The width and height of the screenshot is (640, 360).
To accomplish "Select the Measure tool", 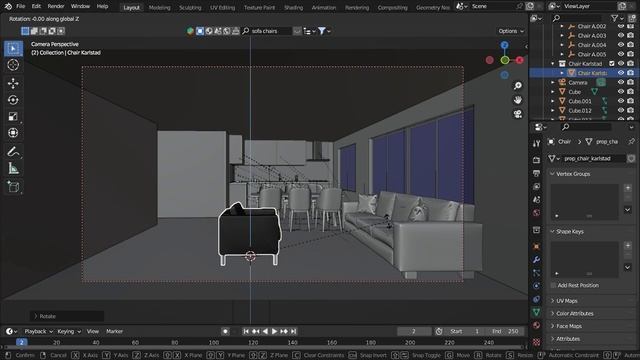I will click(x=13, y=168).
